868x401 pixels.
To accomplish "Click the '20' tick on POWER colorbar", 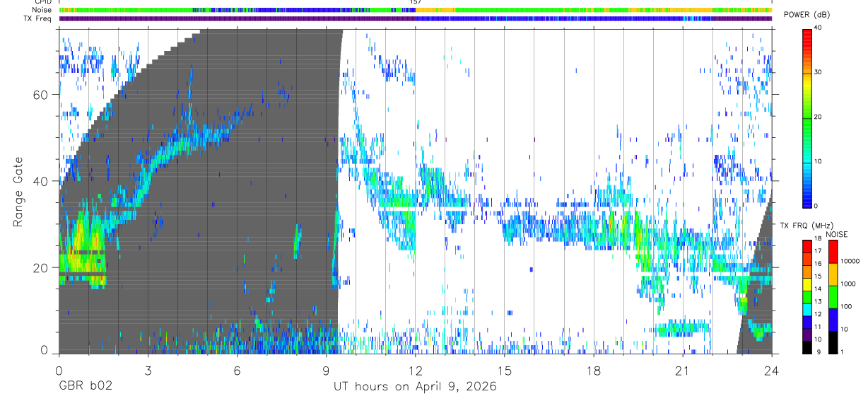I will pos(819,117).
